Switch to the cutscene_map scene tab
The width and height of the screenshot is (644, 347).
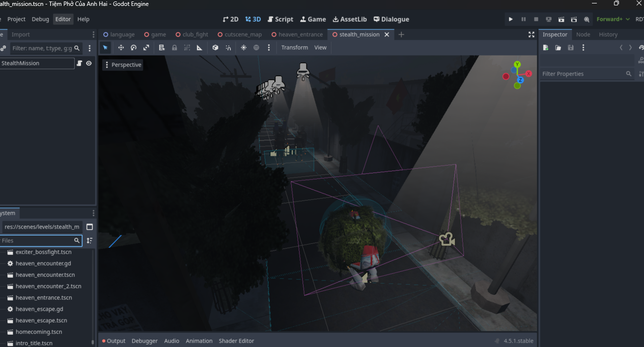pyautogui.click(x=243, y=34)
